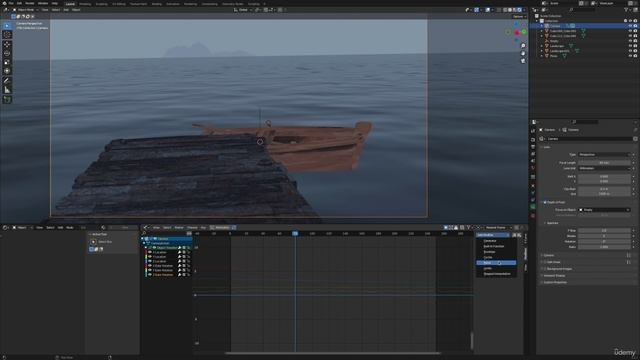Open green Object Data camera properties tab

click(x=533, y=207)
